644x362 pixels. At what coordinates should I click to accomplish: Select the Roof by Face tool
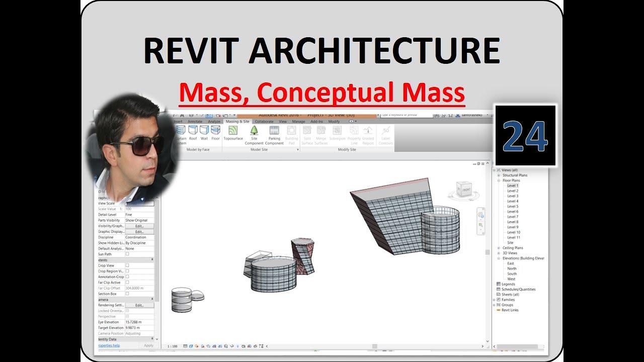(x=193, y=133)
